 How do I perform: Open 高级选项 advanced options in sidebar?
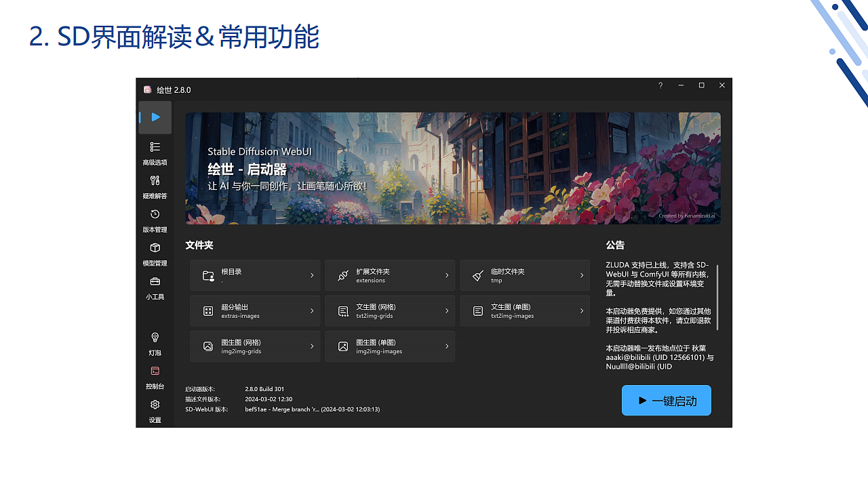click(155, 153)
